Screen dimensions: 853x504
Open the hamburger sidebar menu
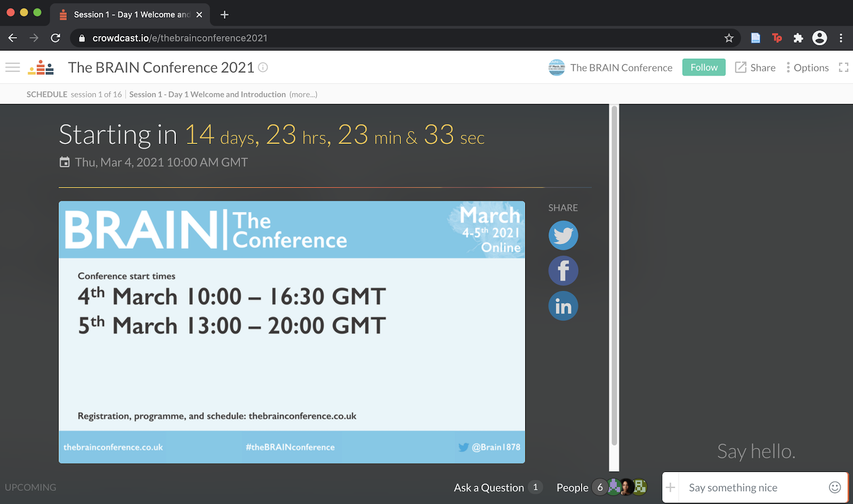coord(13,68)
